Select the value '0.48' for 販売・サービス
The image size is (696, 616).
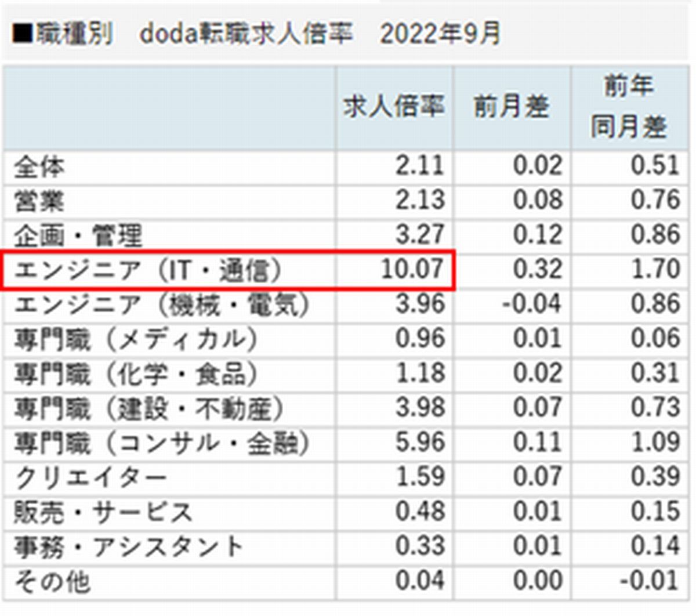(x=420, y=511)
